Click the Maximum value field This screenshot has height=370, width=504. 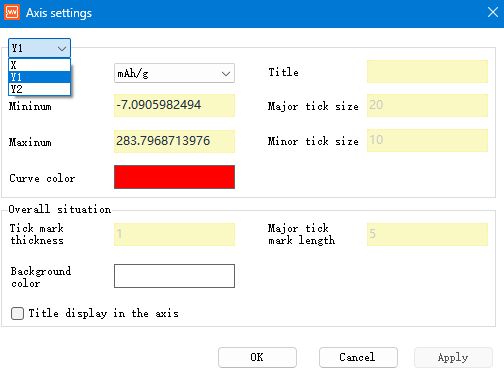click(174, 141)
